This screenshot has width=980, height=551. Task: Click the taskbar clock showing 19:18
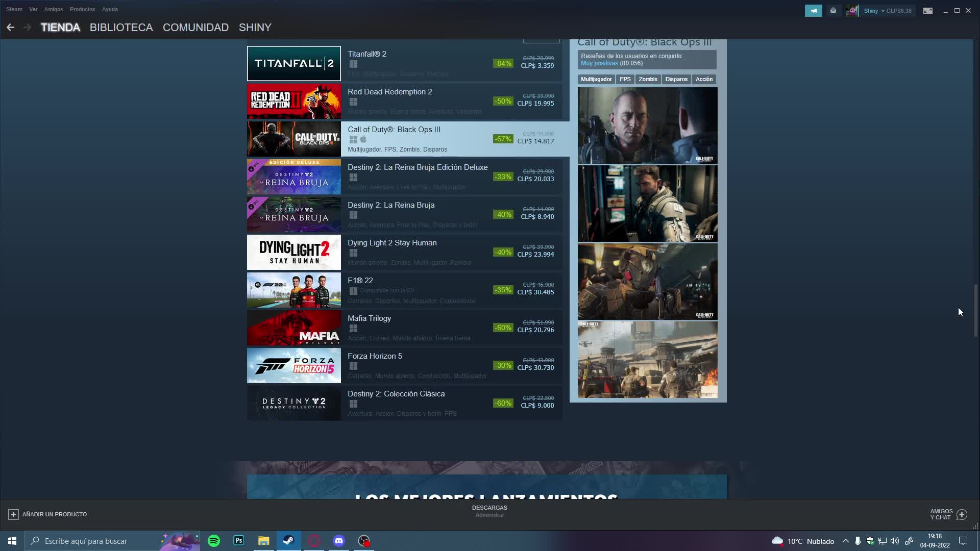pos(935,541)
